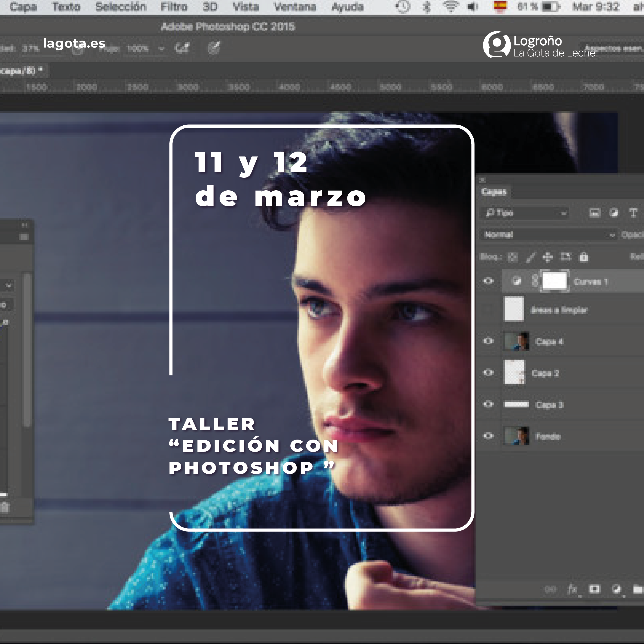
Task: Filter for pixel layers icon
Action: [595, 213]
